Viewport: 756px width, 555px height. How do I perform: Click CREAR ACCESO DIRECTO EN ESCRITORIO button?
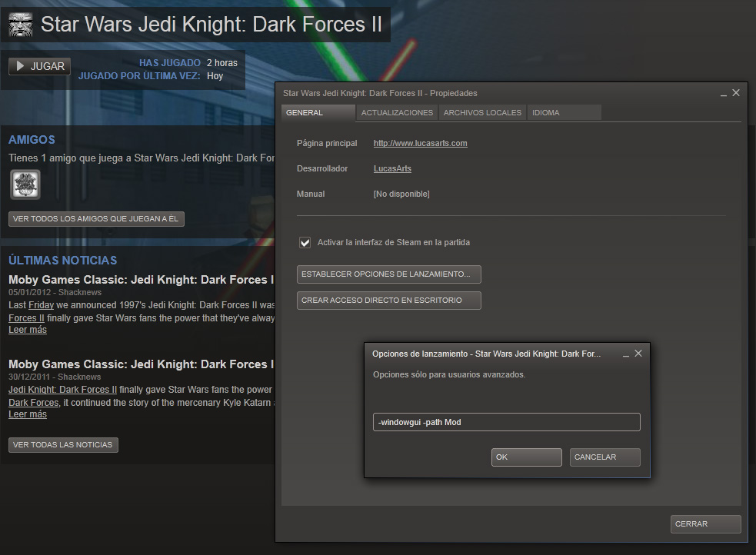click(x=389, y=300)
